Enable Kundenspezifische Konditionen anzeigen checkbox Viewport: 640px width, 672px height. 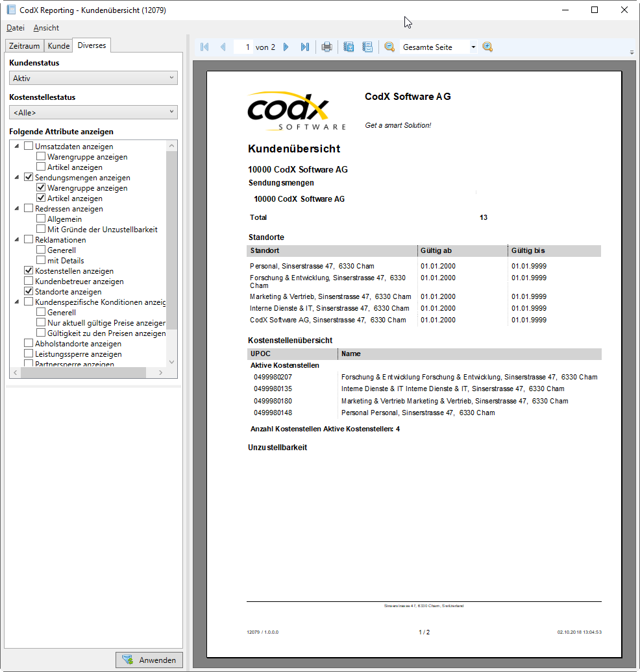click(29, 302)
